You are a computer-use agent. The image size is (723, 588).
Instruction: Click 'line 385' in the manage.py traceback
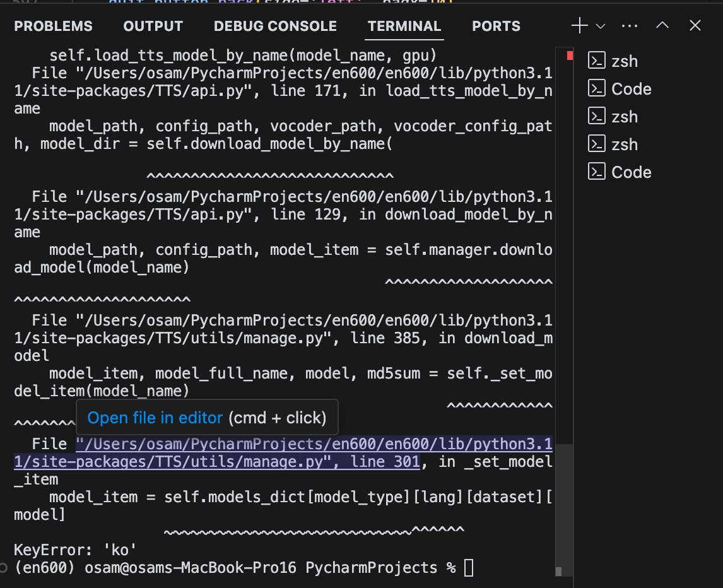tap(385, 338)
